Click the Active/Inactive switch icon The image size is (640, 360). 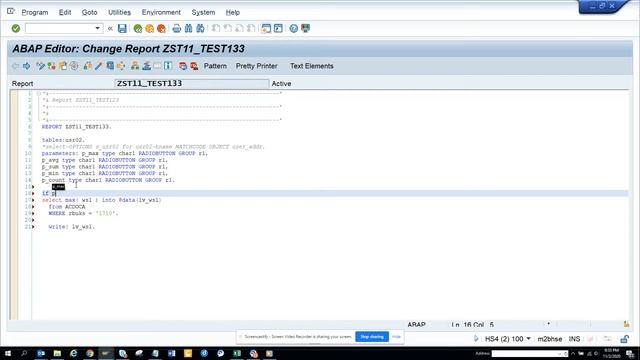tap(51, 66)
